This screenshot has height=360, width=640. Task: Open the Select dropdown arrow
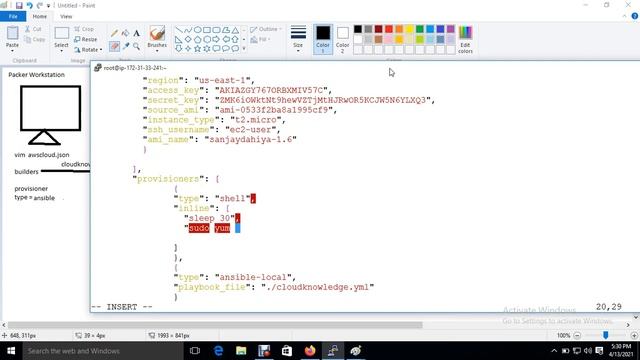click(x=62, y=51)
